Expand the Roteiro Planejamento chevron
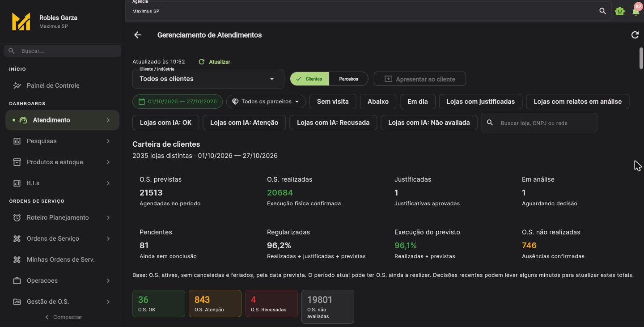Viewport: 644px width, 327px height. [108, 217]
